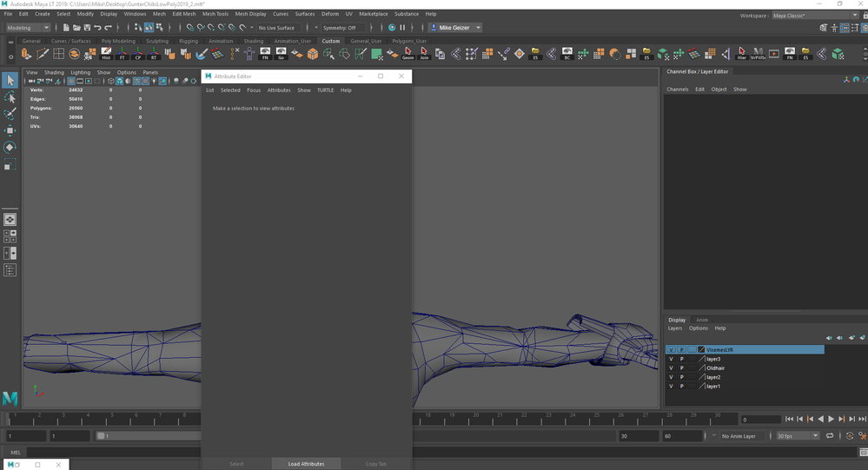Open the Deform menu

pos(330,14)
